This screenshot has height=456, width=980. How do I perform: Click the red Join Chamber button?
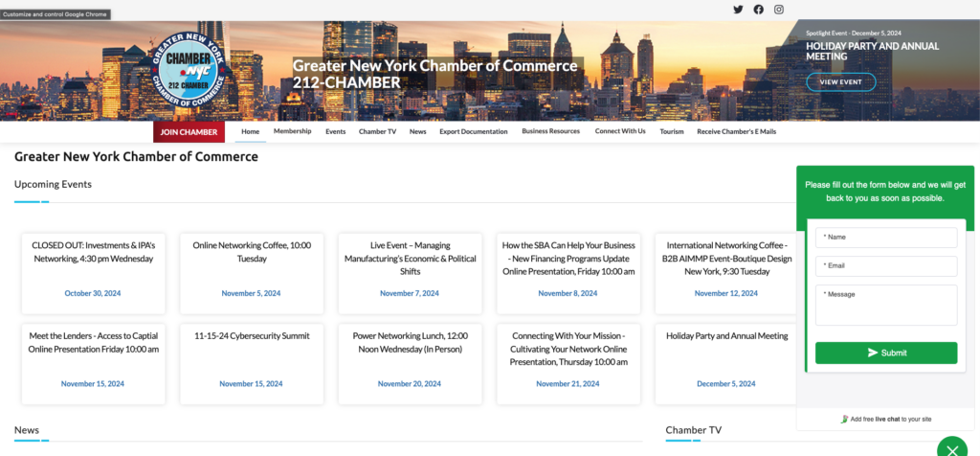tap(189, 132)
